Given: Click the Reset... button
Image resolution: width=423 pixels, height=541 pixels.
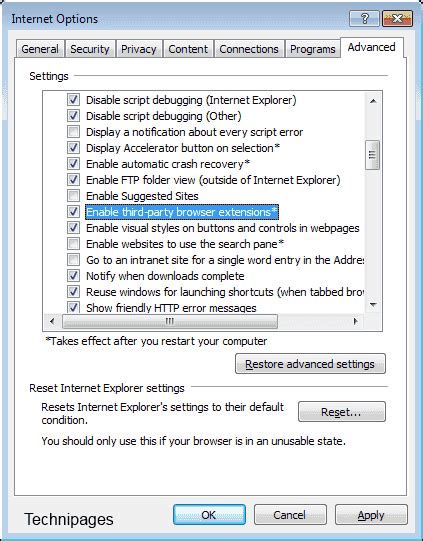Looking at the screenshot, I should tap(342, 412).
